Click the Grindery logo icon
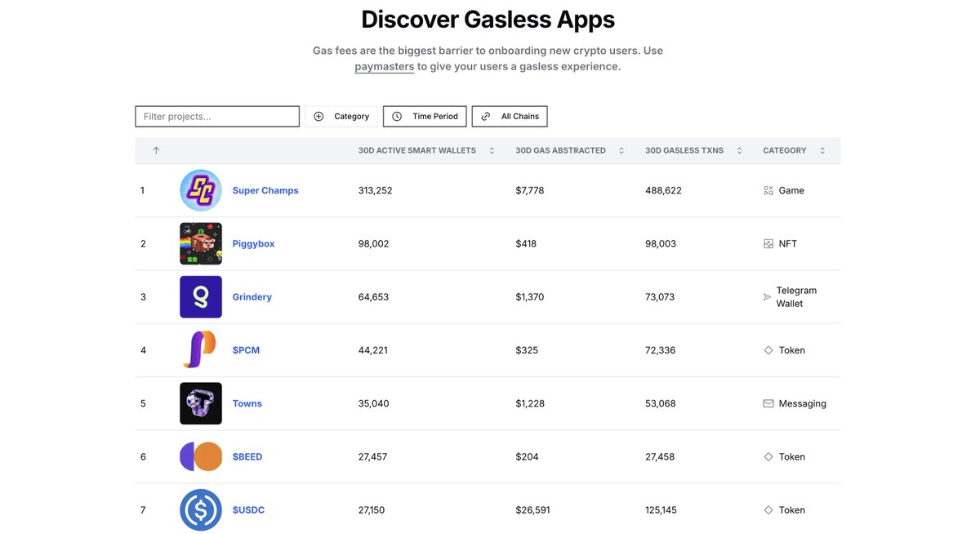The height and width of the screenshot is (534, 980). click(201, 297)
